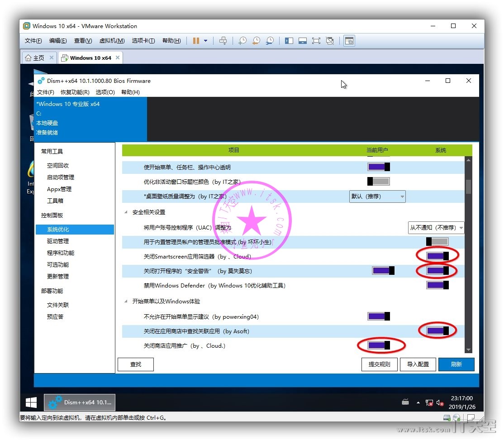Open VMware 编辑(E) menu

tap(58, 41)
